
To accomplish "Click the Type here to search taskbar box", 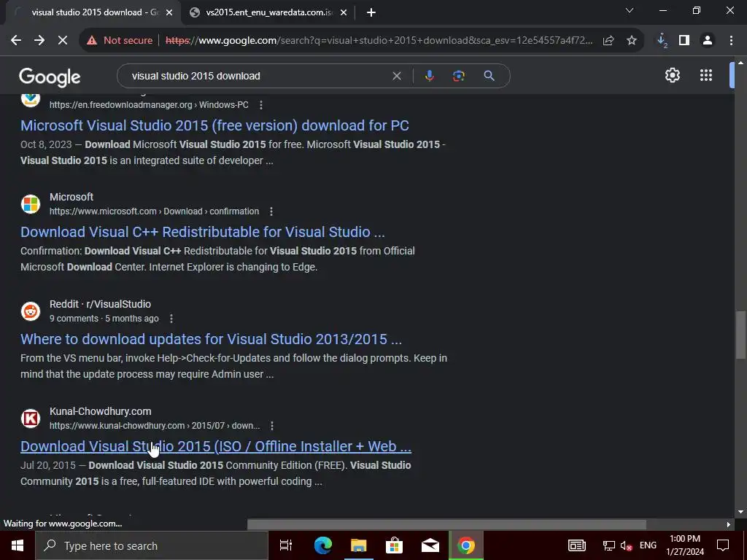I will point(152,545).
